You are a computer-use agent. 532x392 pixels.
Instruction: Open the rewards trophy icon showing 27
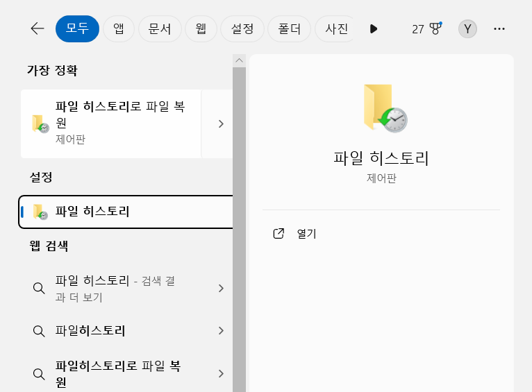[426, 29]
